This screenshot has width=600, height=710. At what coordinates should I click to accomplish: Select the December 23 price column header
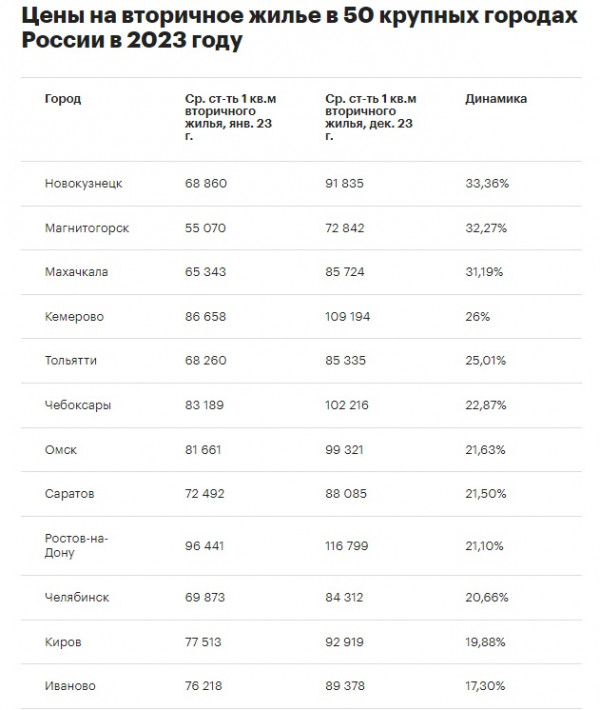(x=370, y=117)
